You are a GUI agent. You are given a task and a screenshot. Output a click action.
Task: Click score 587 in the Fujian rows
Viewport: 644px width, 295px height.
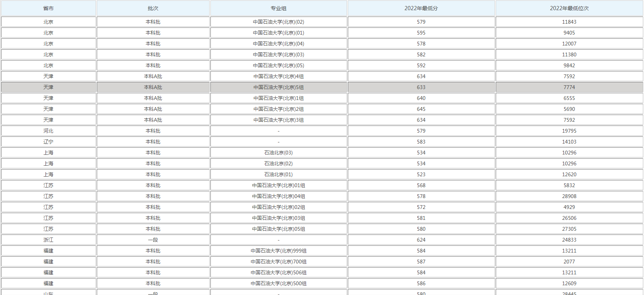(421, 262)
